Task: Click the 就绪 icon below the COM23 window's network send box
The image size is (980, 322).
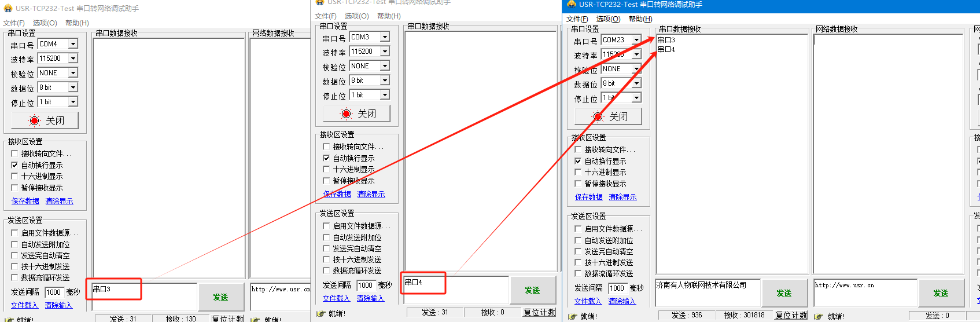Action: tap(818, 316)
